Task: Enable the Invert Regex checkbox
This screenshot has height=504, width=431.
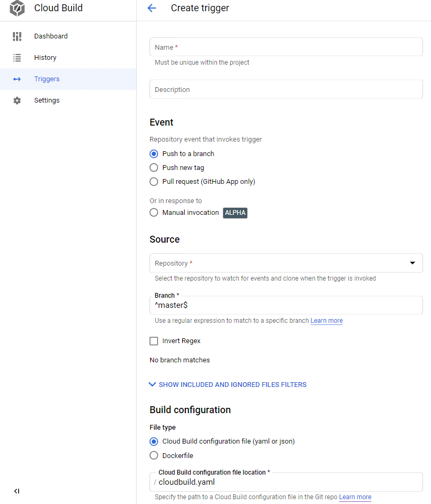Action: (x=154, y=341)
